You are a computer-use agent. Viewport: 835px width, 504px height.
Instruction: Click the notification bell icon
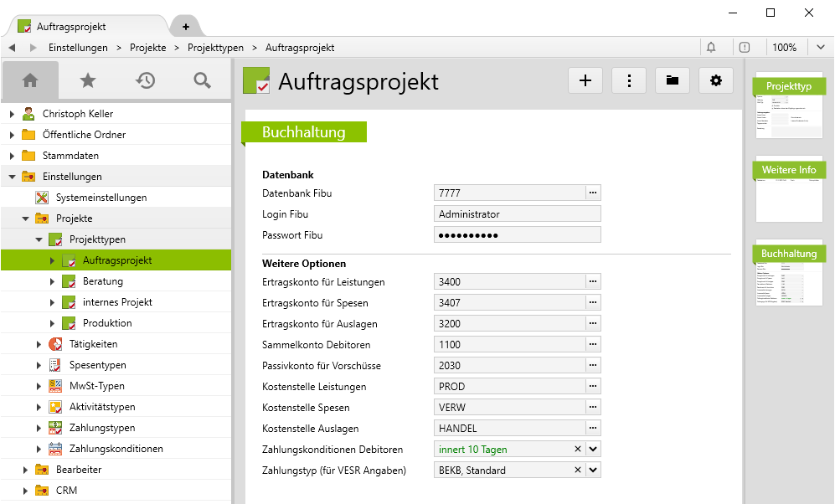711,48
